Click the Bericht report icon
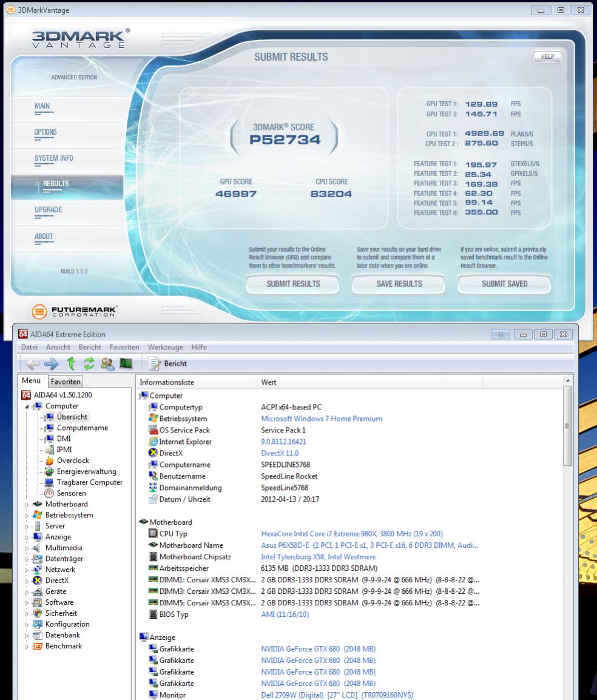Viewport: 597px width, 700px height. pos(155,364)
